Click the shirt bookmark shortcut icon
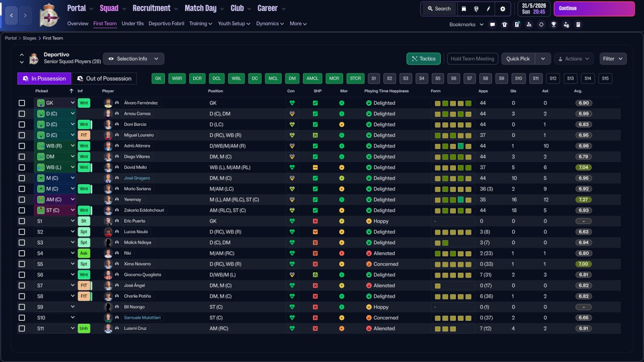 [505, 24]
